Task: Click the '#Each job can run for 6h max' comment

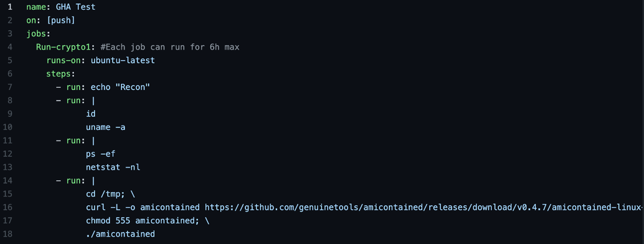Action: tap(170, 47)
